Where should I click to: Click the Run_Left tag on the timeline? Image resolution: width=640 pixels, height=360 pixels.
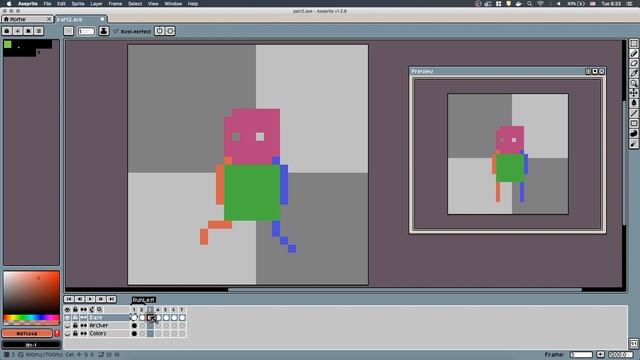pos(144,300)
